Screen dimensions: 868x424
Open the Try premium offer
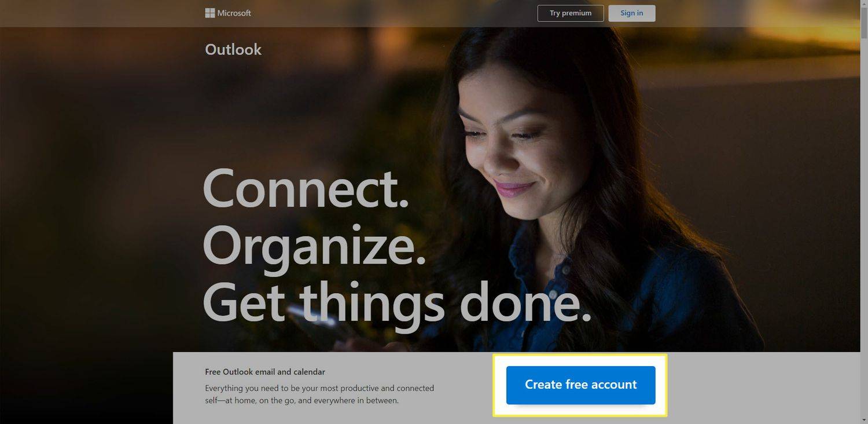tap(571, 13)
